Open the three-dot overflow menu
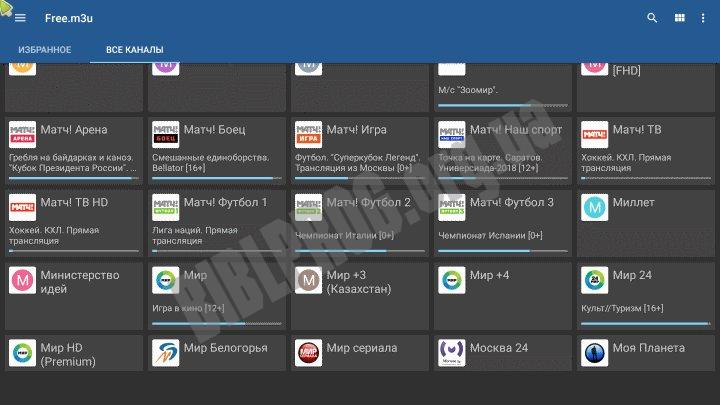Viewport: 720px width, 405px height. pyautogui.click(x=705, y=18)
